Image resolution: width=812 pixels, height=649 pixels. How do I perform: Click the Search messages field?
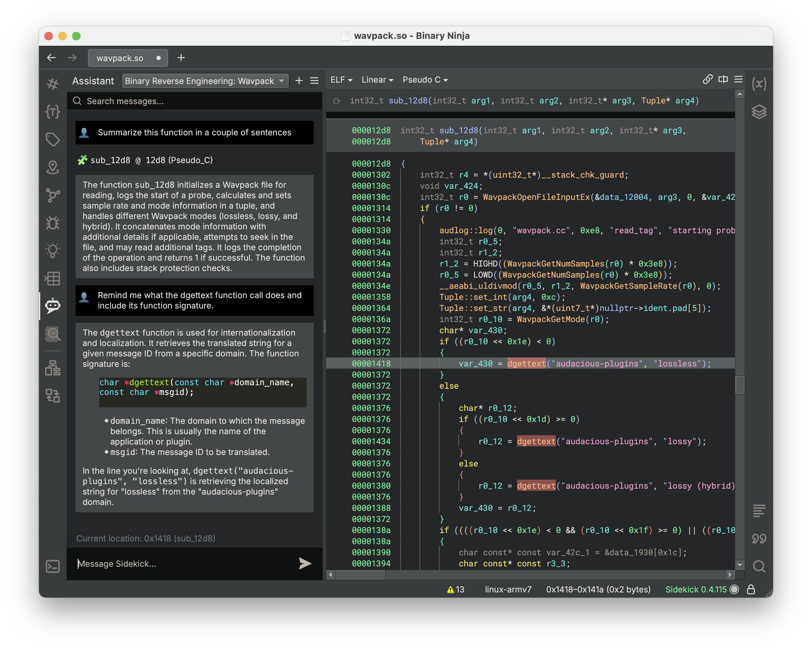click(195, 101)
